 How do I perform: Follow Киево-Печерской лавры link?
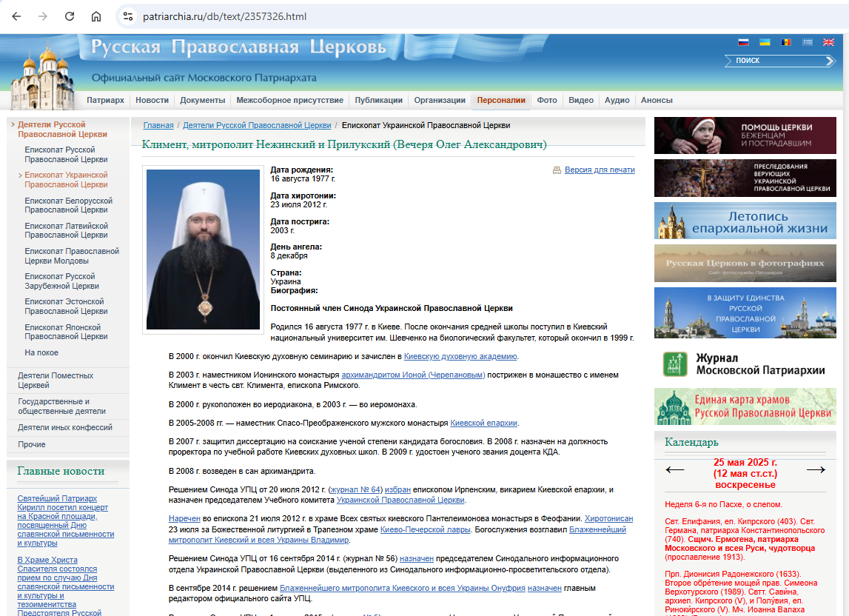(425, 530)
